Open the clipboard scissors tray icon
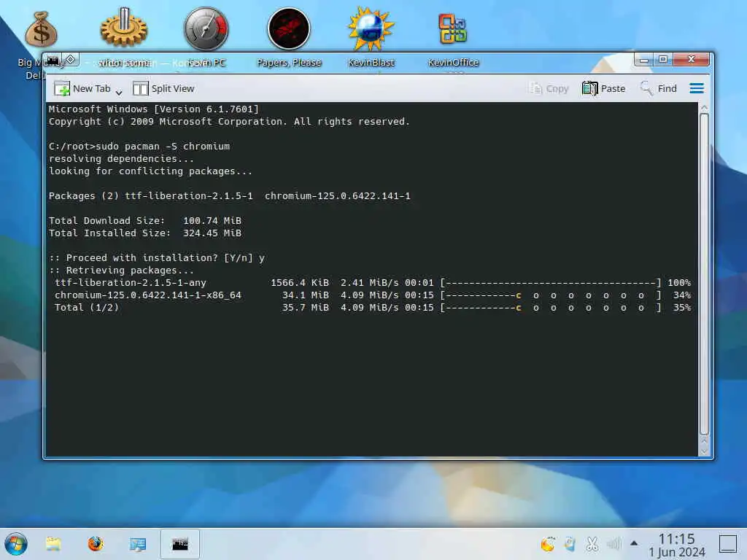 coord(592,543)
